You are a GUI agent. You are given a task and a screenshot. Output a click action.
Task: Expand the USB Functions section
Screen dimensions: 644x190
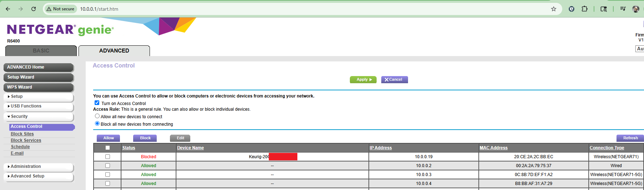[39, 106]
